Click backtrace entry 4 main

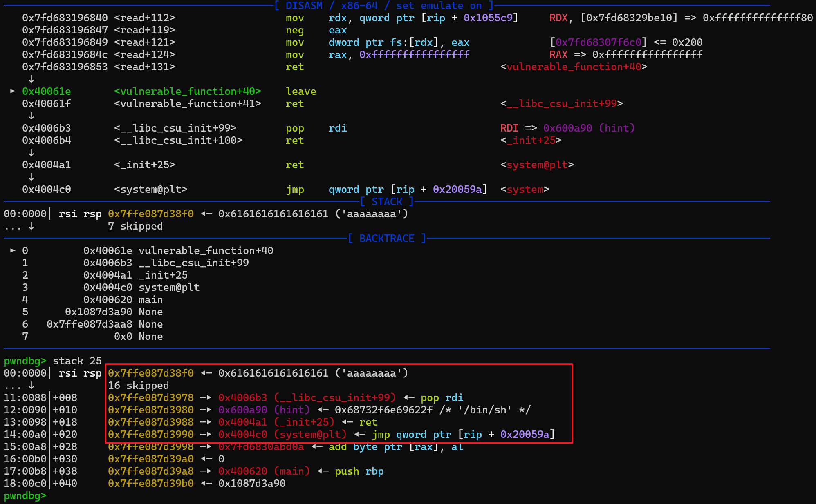point(150,299)
